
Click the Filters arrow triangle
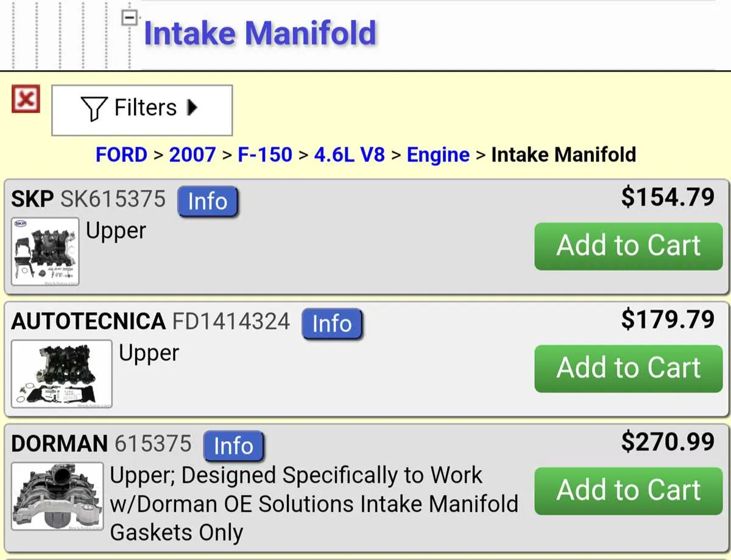click(x=192, y=108)
